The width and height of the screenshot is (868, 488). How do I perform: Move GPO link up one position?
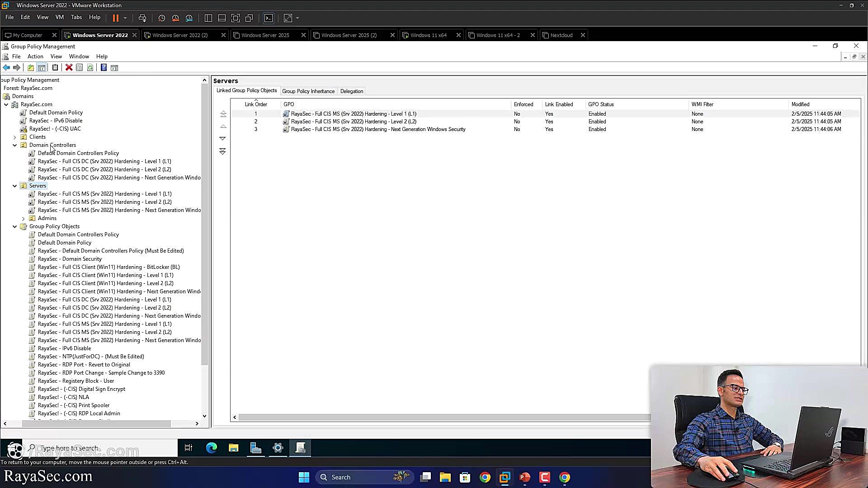tap(223, 127)
